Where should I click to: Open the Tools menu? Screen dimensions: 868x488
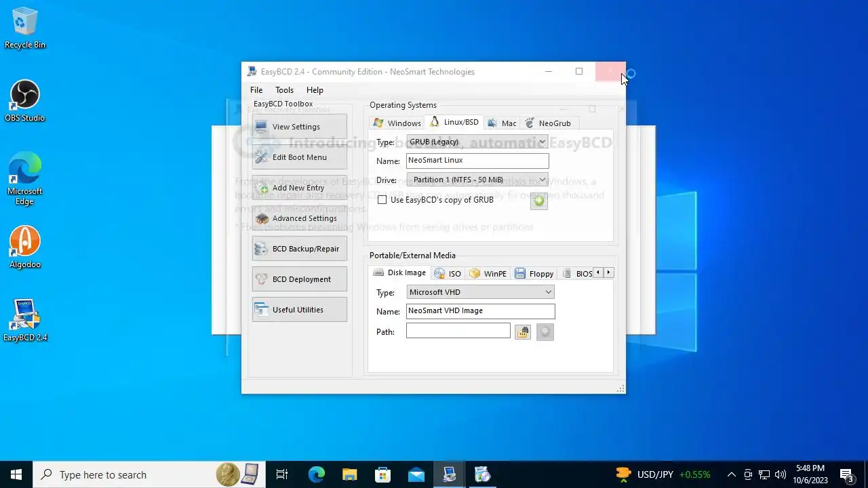pos(284,90)
